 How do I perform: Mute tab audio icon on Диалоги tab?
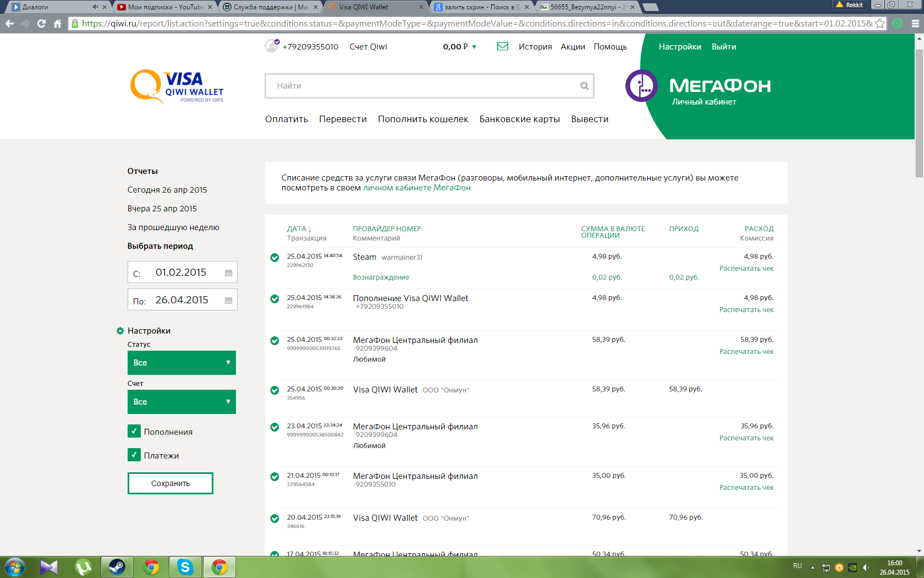[x=95, y=7]
